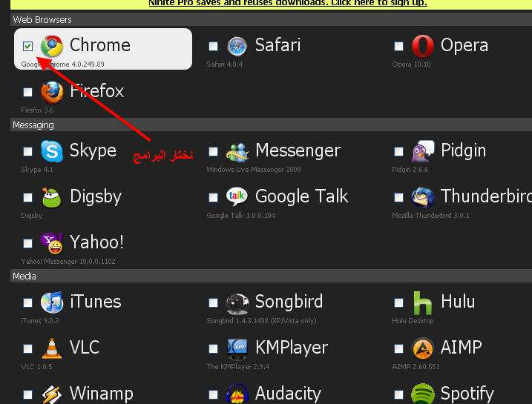Screen dimensions: 532x404
Task: Click the Yahoo! Messenger smiley icon
Action: (x=52, y=243)
